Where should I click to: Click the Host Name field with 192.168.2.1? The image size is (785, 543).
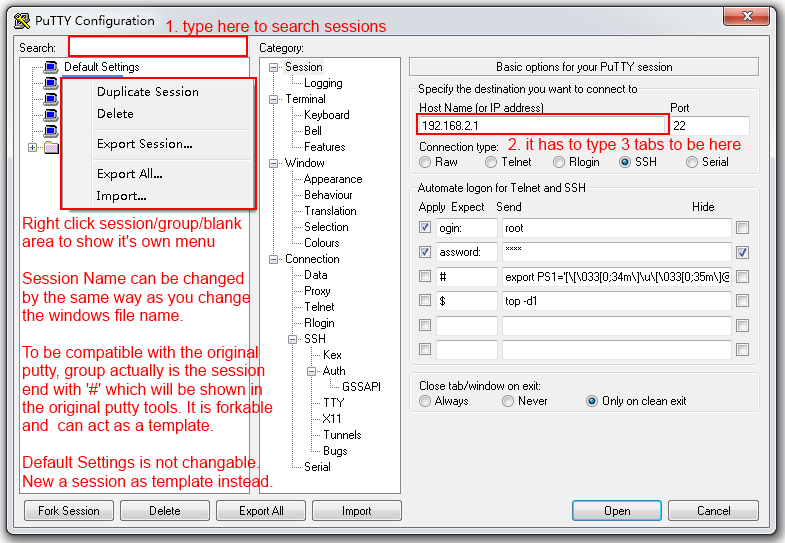click(543, 125)
